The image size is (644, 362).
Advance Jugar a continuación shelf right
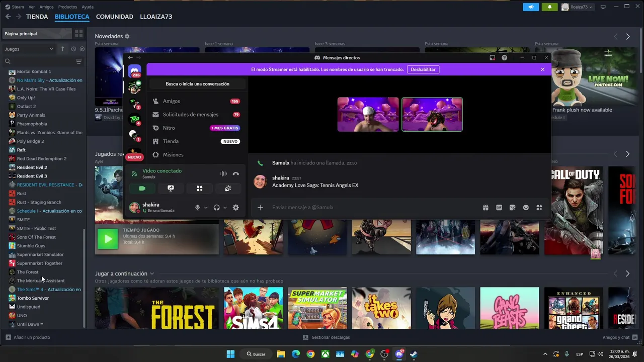(x=627, y=274)
